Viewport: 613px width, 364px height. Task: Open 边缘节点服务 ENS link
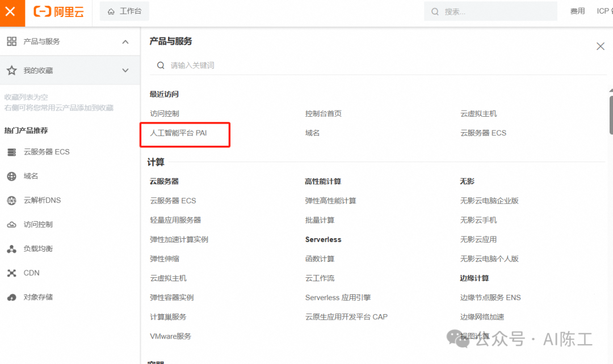point(490,298)
